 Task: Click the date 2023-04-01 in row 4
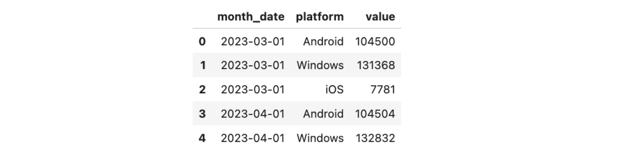(x=253, y=138)
